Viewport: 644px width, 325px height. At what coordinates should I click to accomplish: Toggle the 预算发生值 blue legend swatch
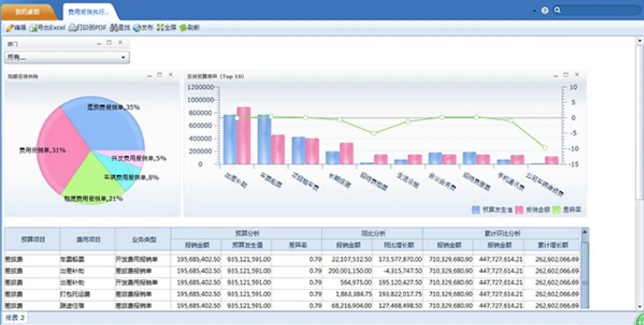[476, 210]
